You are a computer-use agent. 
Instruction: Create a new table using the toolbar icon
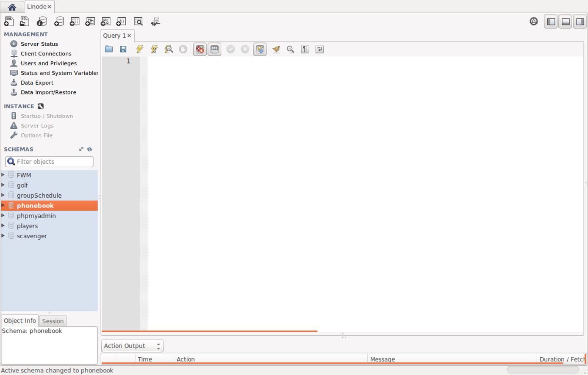tap(75, 21)
